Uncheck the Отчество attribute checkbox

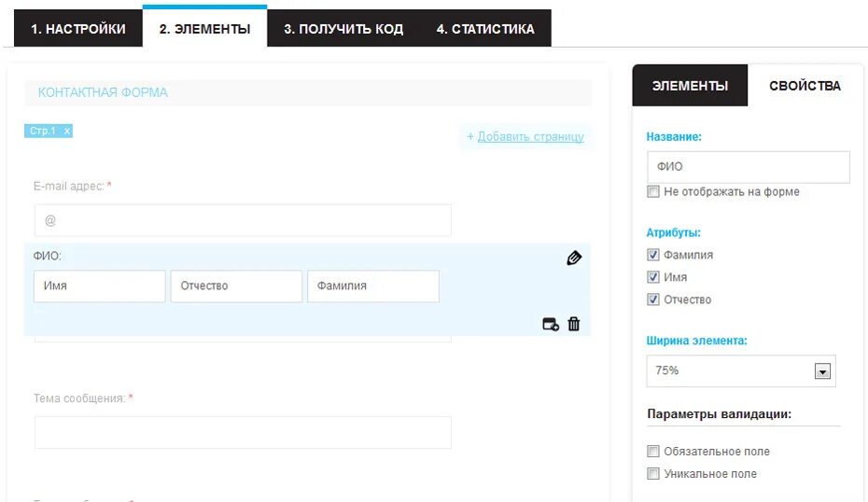[x=653, y=300]
